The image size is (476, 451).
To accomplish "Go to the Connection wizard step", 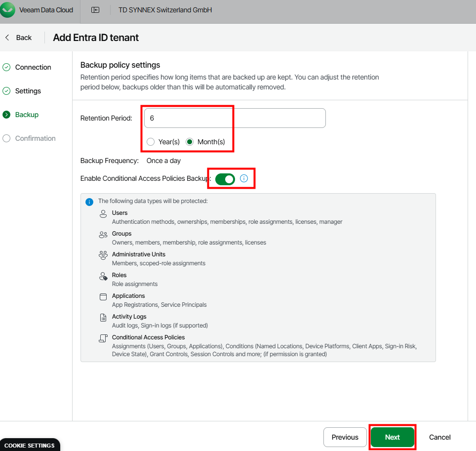I will [x=33, y=67].
